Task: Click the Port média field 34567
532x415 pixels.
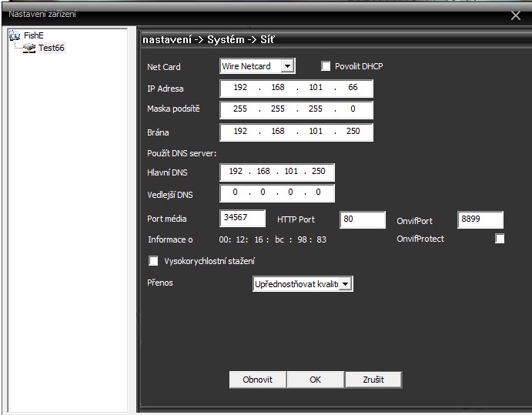Action: (243, 218)
